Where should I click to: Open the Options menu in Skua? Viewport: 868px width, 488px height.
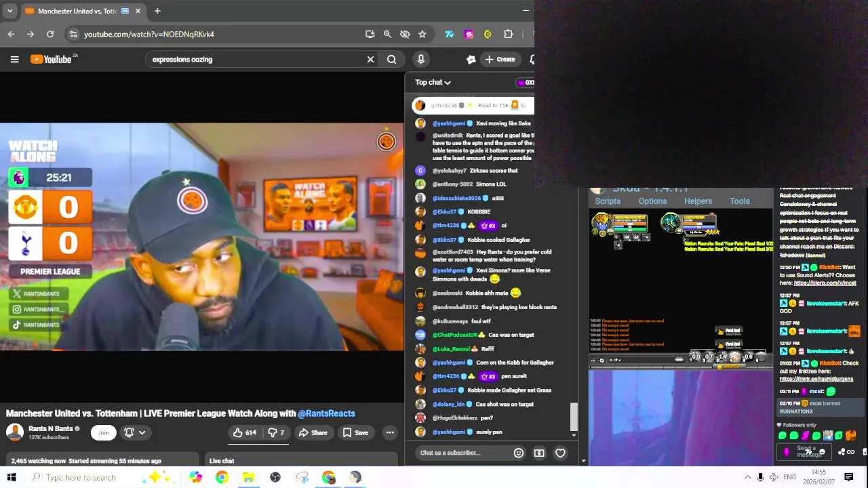pos(652,201)
